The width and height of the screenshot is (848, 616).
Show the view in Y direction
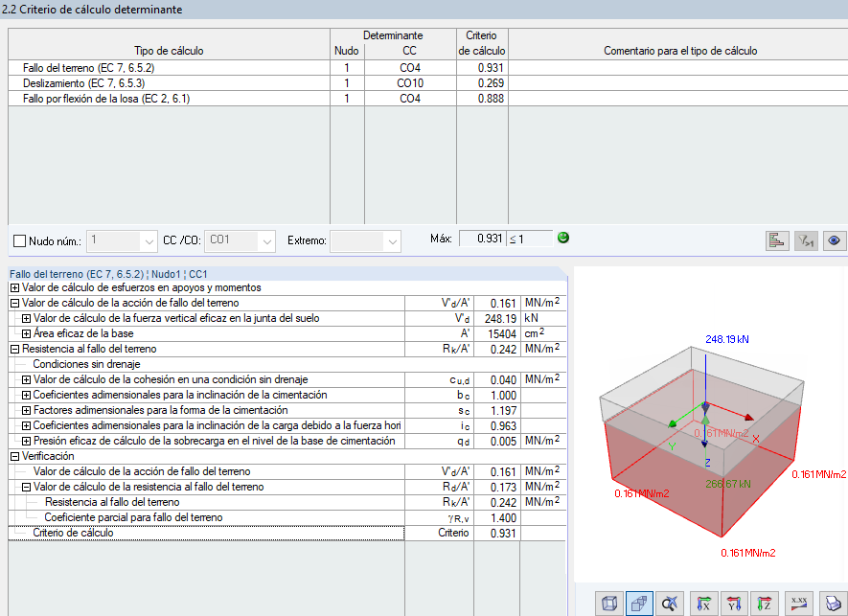pyautogui.click(x=734, y=603)
